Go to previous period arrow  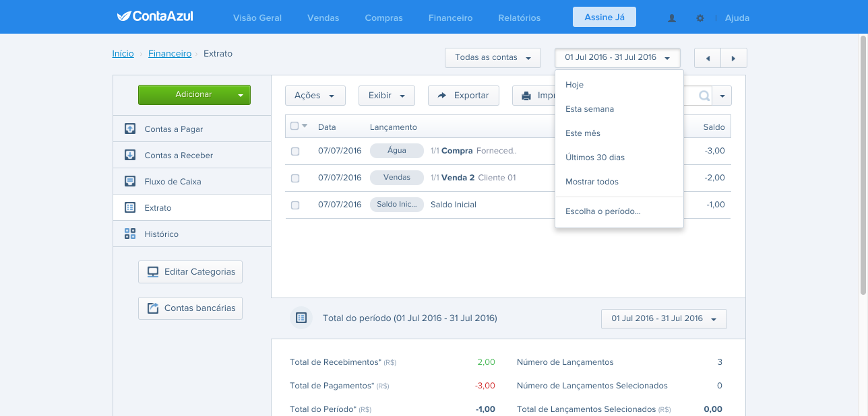pyautogui.click(x=708, y=58)
